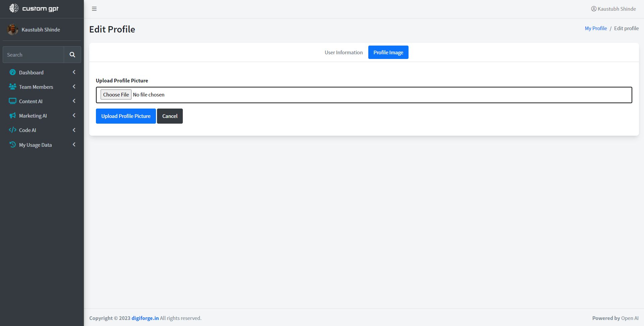Focus the sidebar Search field
Screen dimensions: 644x326
click(x=33, y=55)
